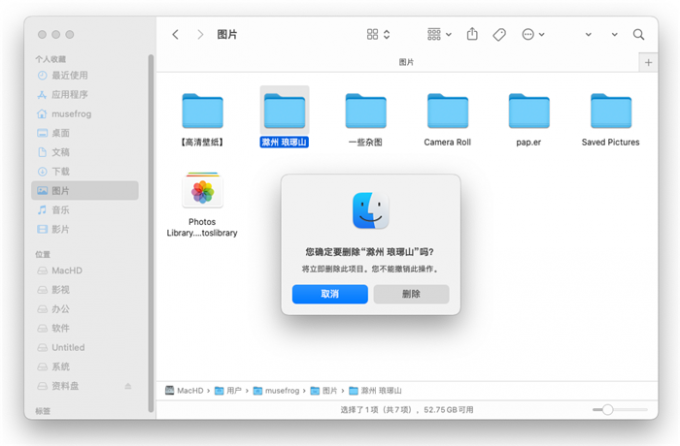This screenshot has height=446, width=680.
Task: Select the 一些杂图 folder
Action: 366,111
